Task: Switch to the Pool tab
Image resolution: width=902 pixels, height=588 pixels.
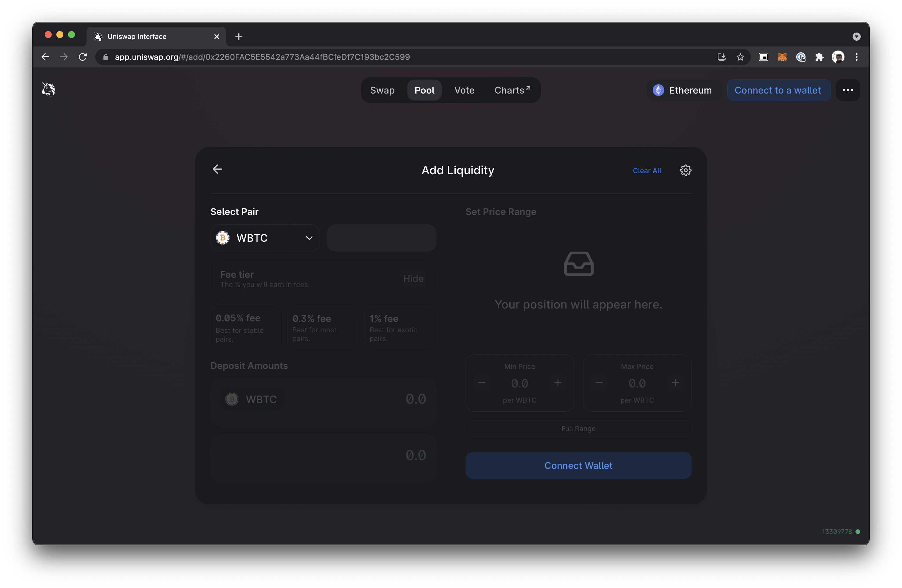Action: click(424, 90)
